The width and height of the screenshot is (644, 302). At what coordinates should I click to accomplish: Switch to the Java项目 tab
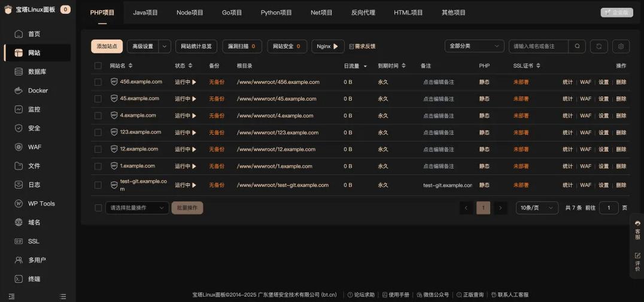(x=145, y=13)
